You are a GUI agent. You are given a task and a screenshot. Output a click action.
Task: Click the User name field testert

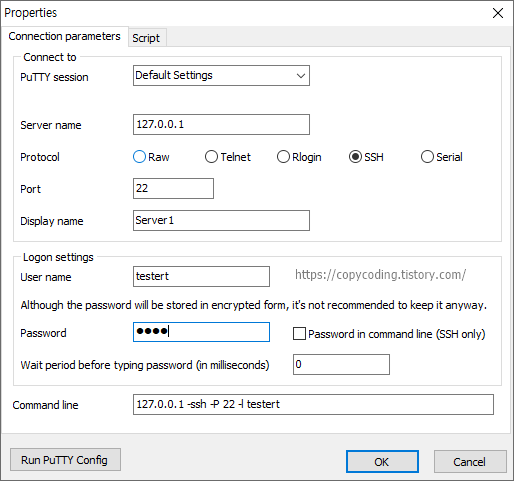(x=201, y=276)
